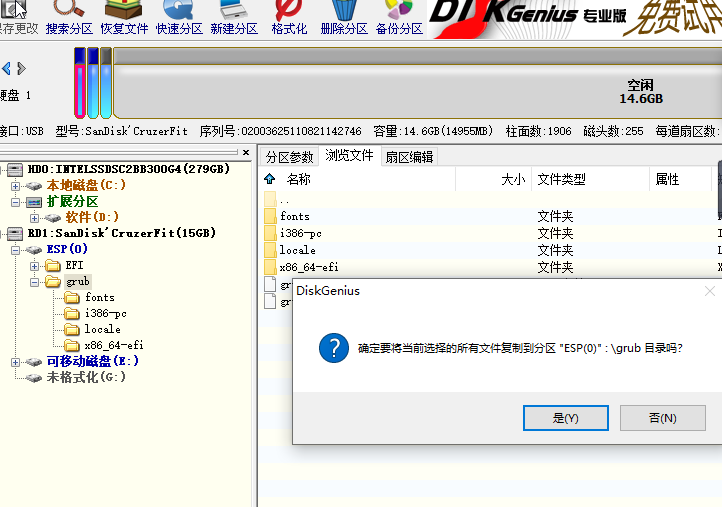Click the up-directory arrow icon
Image resolution: width=722 pixels, height=507 pixels.
[270, 179]
